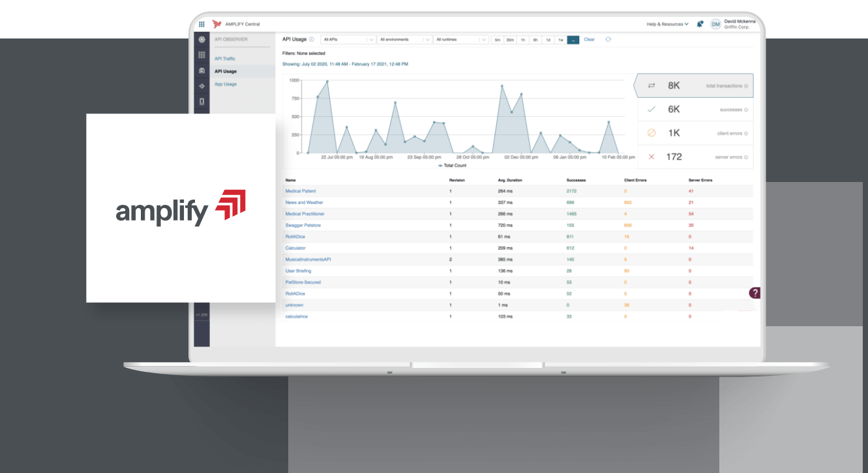Click info icon beside server errors label
Viewport: 868px width, 473px height.
tap(746, 157)
